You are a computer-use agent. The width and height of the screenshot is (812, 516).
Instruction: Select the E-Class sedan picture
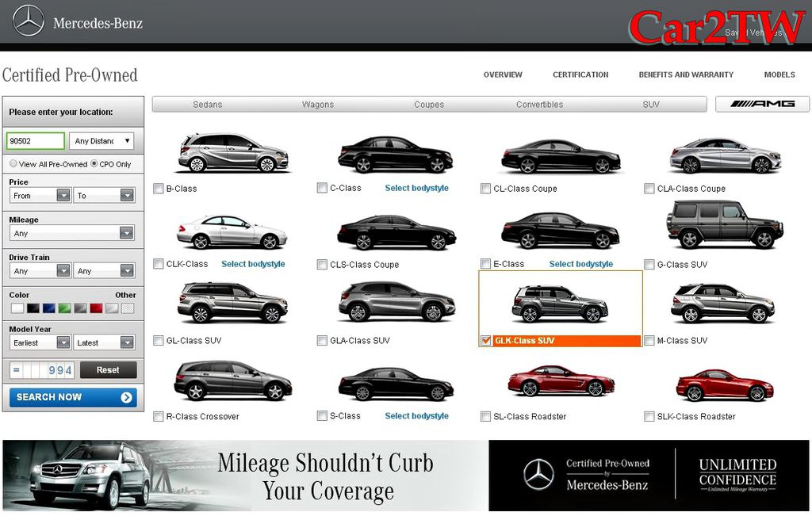pos(561,231)
